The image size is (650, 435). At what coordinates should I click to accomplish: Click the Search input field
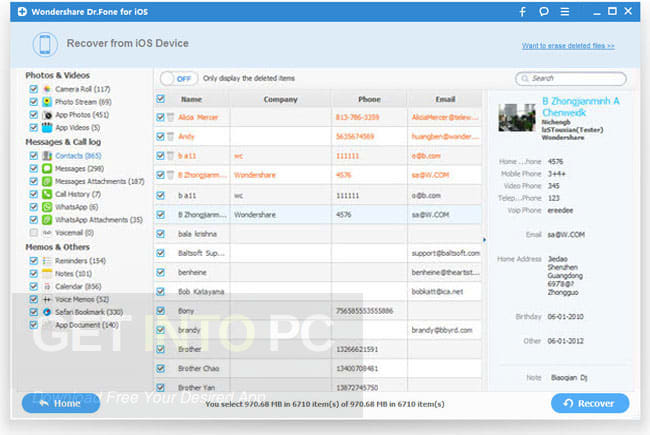571,78
